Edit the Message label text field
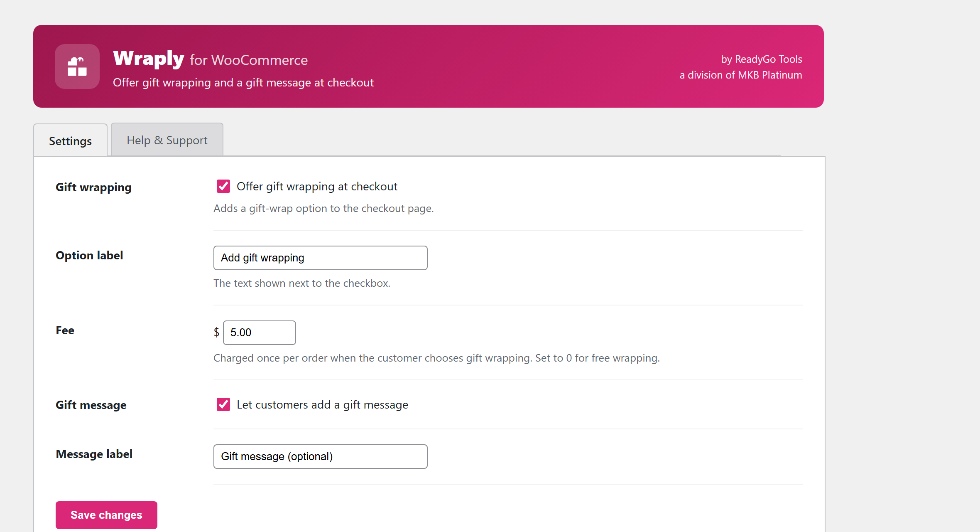Viewport: 980px width, 532px height. pos(320,456)
